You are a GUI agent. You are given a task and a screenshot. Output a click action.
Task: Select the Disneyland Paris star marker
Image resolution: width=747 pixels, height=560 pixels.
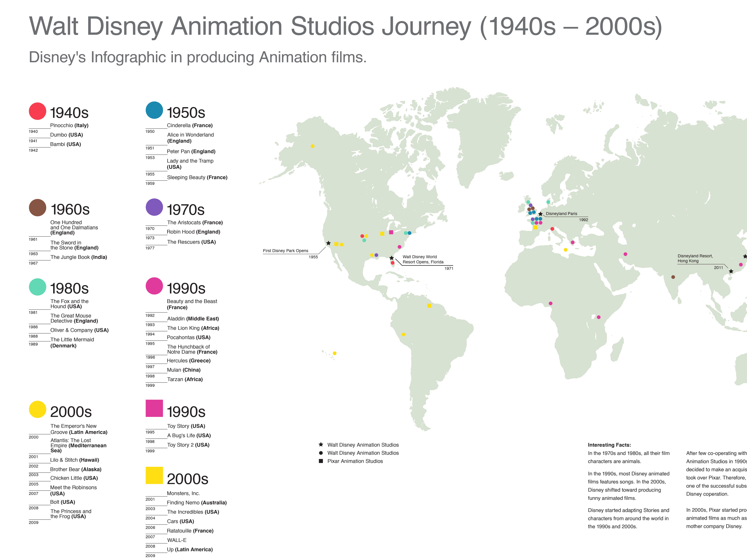540,214
